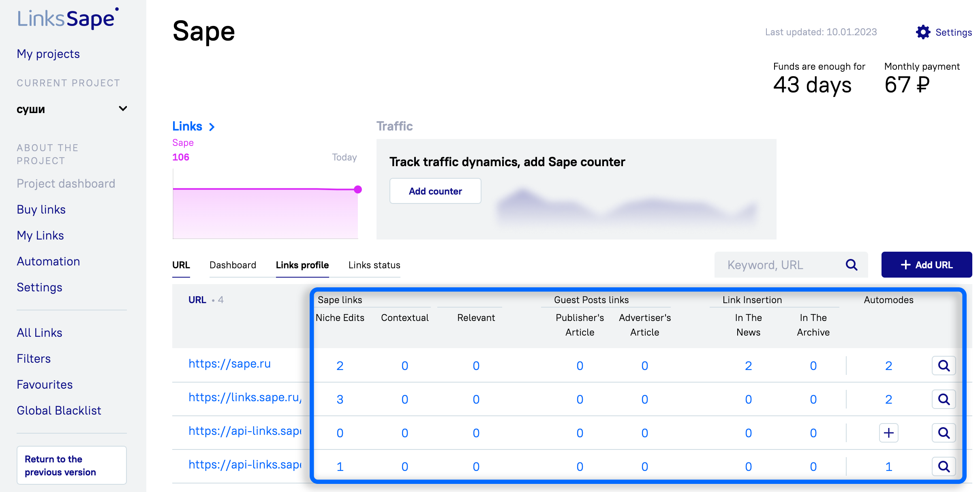Click the LinksSape logo
This screenshot has width=980, height=492.
click(68, 18)
